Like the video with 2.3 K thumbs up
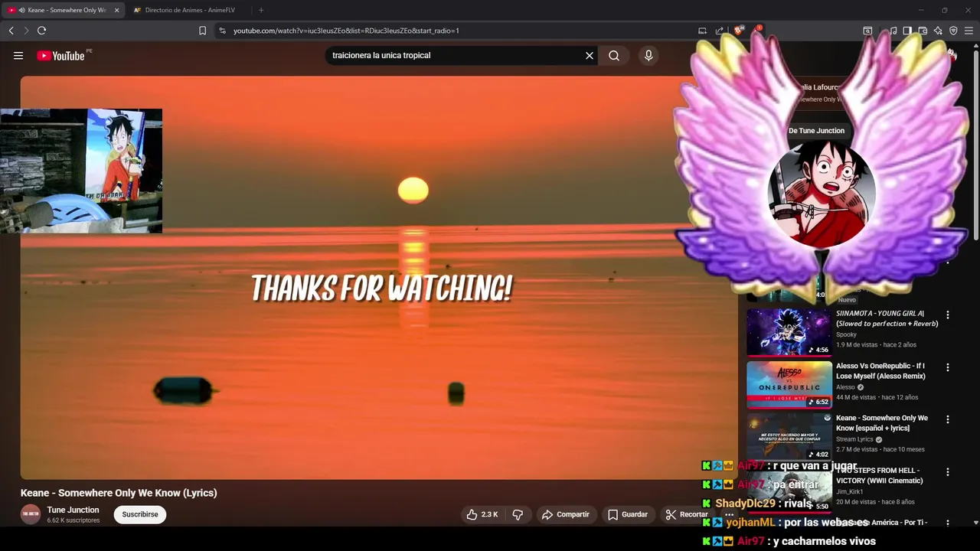This screenshot has height=551, width=980. pos(482,514)
